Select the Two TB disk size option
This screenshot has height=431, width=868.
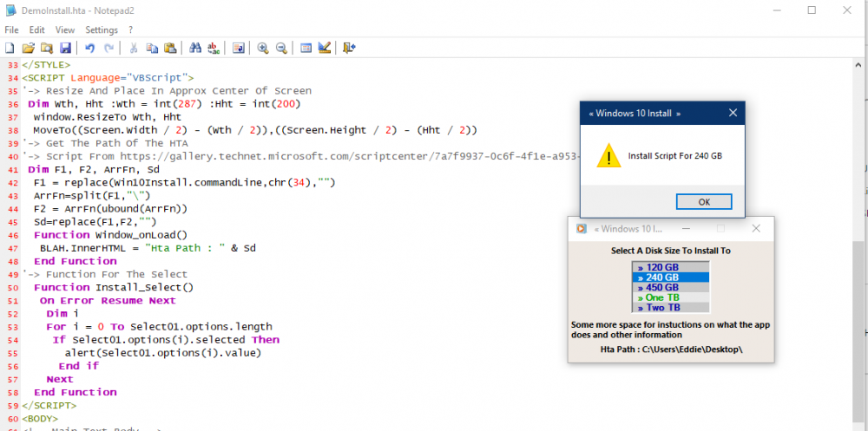pyautogui.click(x=670, y=308)
